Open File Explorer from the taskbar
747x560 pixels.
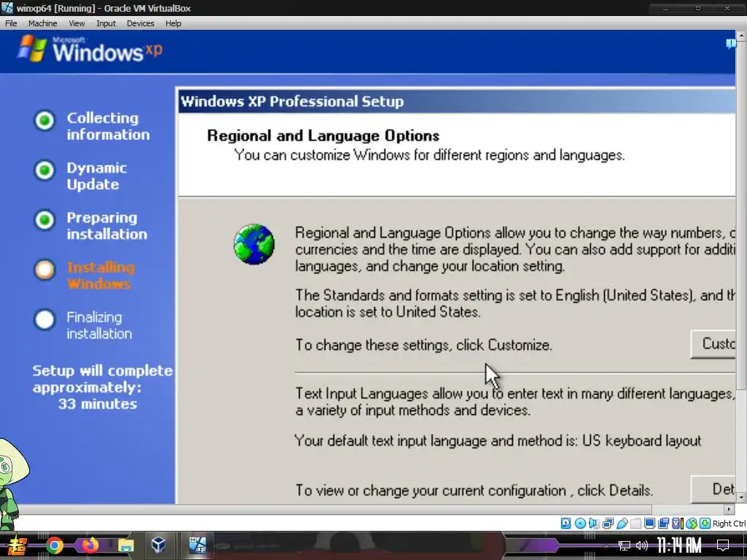tap(125, 545)
